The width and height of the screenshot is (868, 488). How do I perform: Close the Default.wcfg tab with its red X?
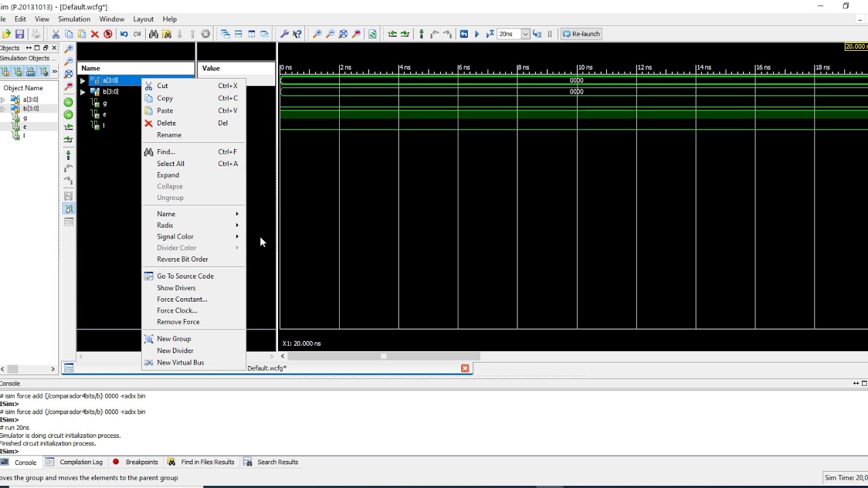pyautogui.click(x=465, y=368)
